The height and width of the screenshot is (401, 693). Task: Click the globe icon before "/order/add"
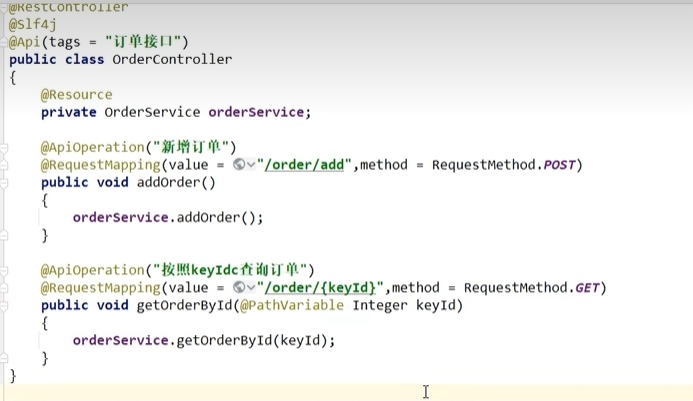tap(238, 165)
